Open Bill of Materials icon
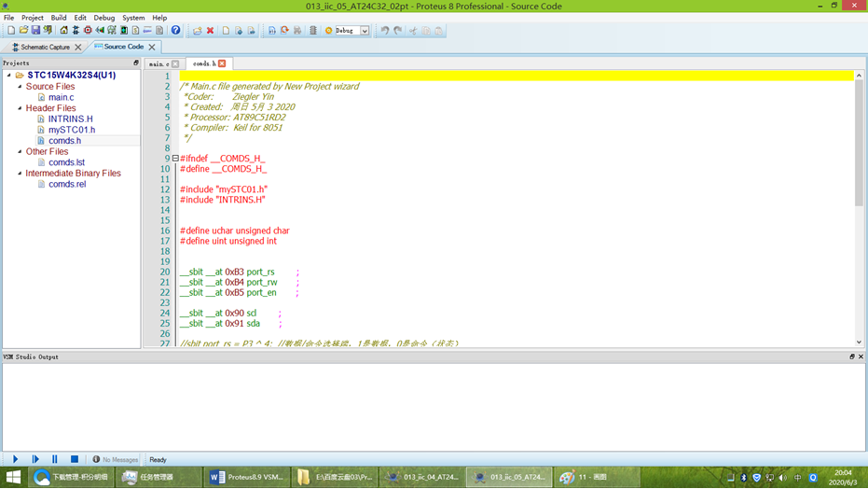This screenshot has width=868, height=489. [x=135, y=31]
